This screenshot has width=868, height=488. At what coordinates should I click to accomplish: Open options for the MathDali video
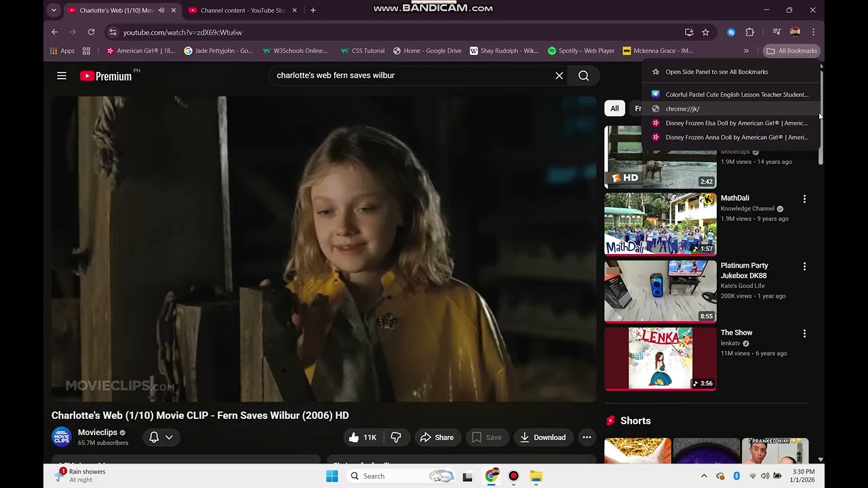(x=805, y=199)
